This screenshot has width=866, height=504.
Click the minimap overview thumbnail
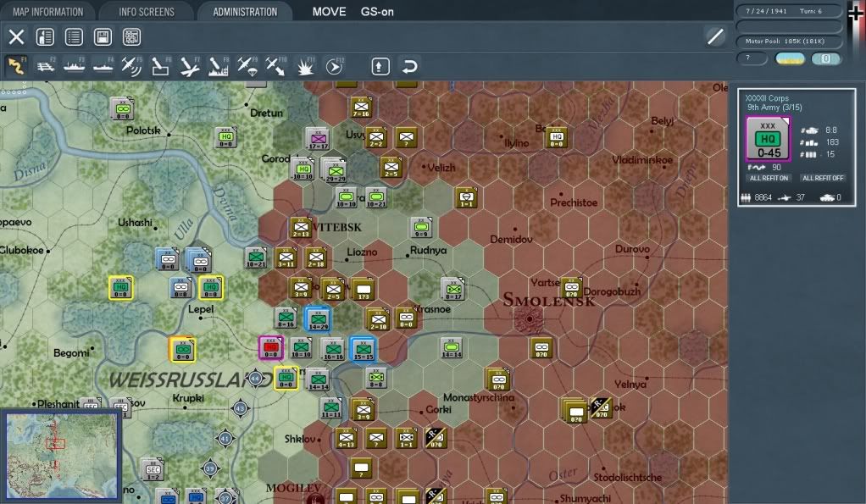pos(61,455)
